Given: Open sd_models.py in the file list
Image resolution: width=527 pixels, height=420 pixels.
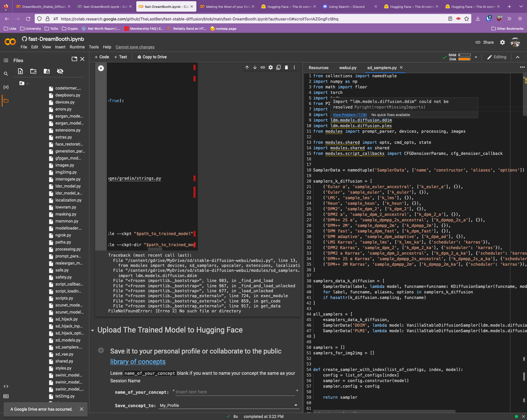Looking at the screenshot, I should point(68,340).
